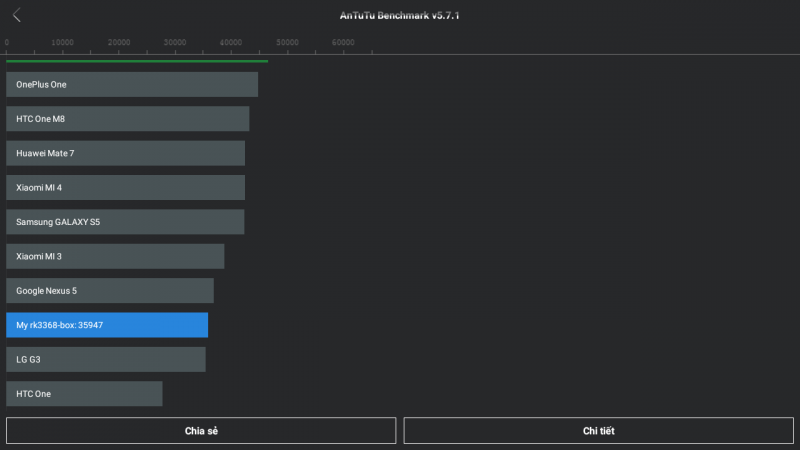Select the Samsung GALAXY S5 bar
The height and width of the screenshot is (450, 800).
(x=125, y=222)
